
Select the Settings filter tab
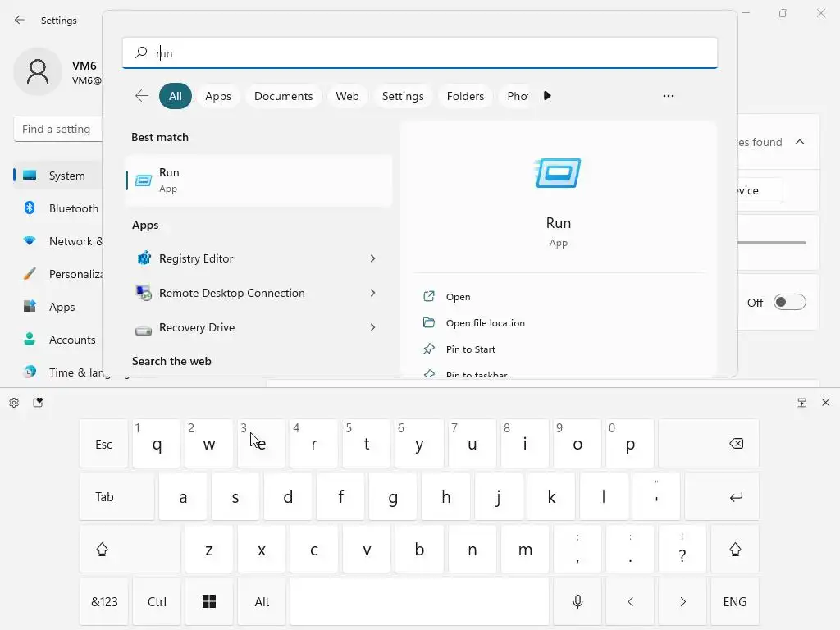point(403,96)
